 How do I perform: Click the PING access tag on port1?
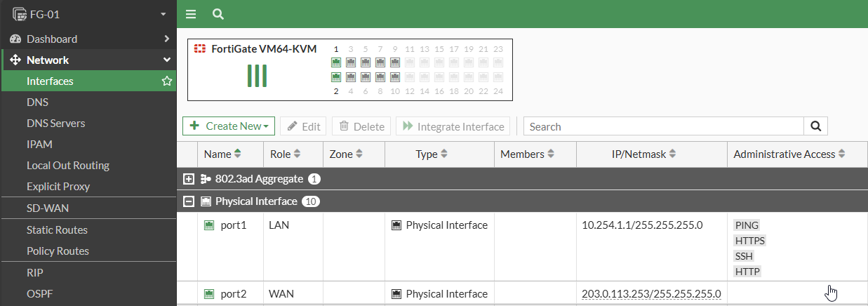[x=747, y=225]
